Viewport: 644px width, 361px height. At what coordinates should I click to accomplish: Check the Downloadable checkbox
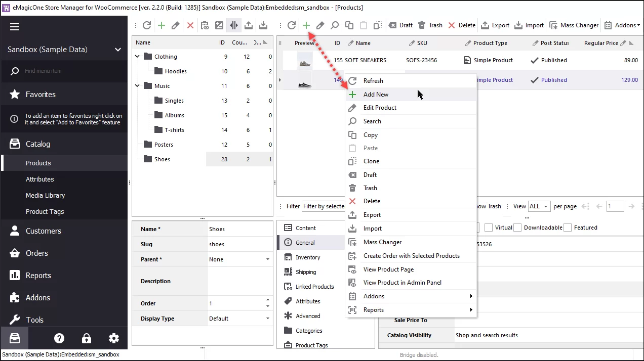[517, 227]
